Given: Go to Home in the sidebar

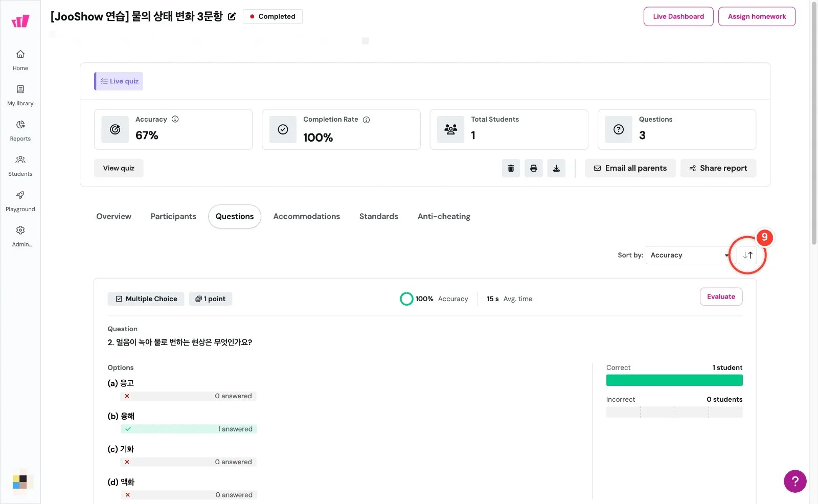Looking at the screenshot, I should coord(20,60).
